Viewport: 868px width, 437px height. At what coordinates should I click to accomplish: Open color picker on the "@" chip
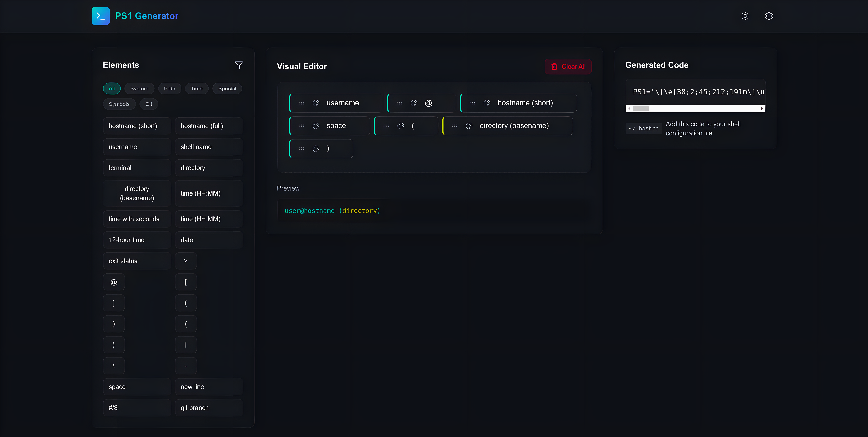(x=413, y=103)
